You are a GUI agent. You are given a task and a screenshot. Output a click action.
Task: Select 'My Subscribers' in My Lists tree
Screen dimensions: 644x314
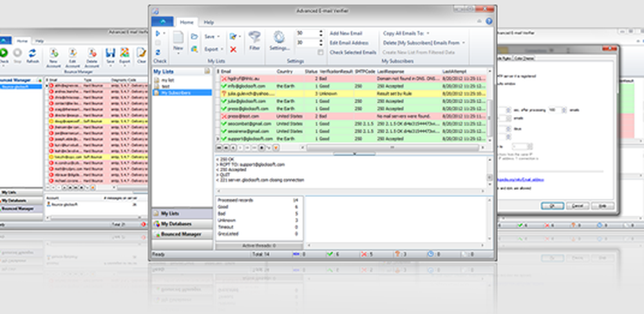182,93
